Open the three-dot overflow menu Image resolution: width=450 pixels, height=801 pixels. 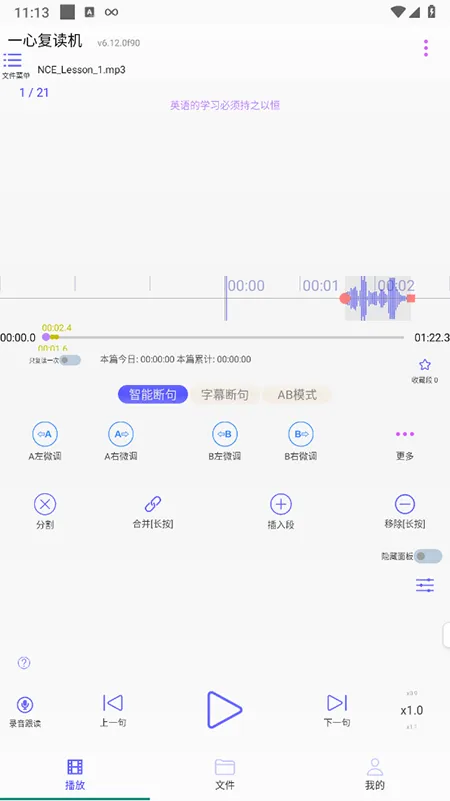426,48
